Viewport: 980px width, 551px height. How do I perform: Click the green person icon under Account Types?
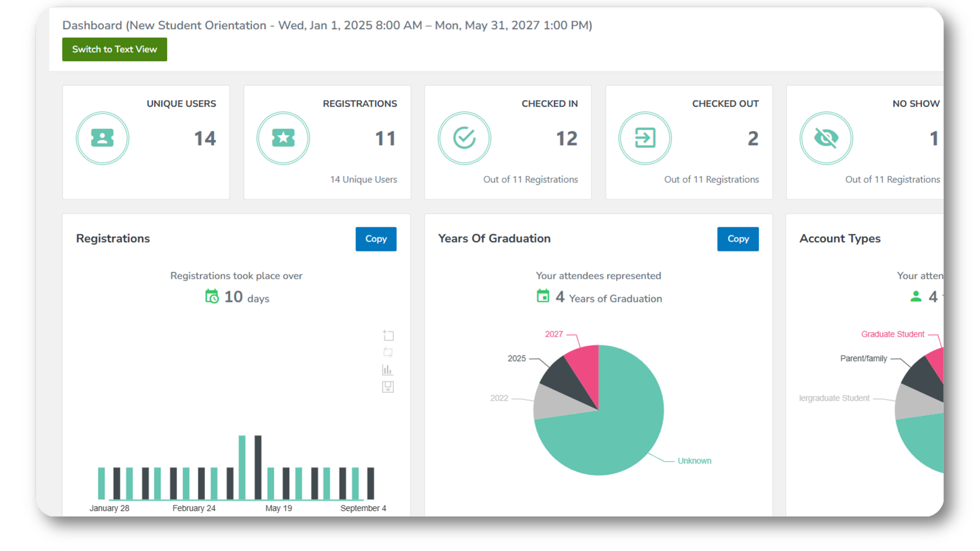tap(916, 297)
